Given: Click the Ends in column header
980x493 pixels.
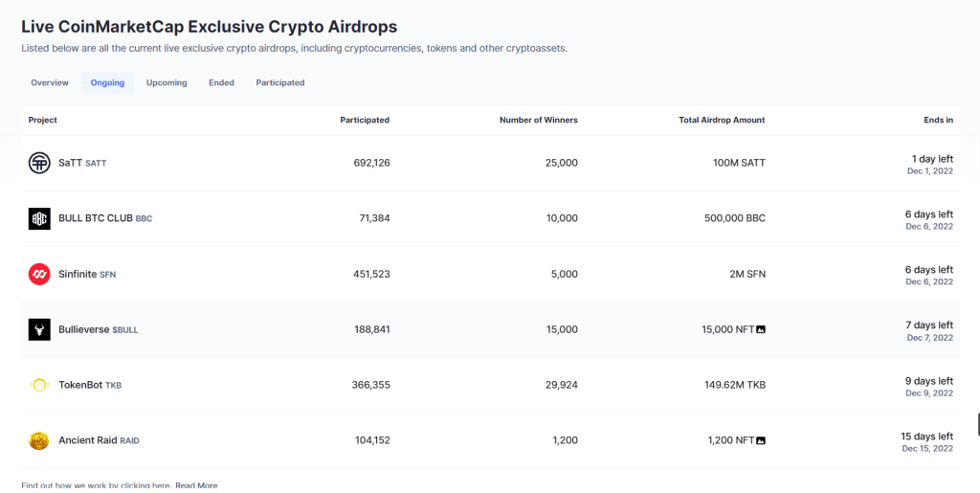Looking at the screenshot, I should [x=938, y=120].
